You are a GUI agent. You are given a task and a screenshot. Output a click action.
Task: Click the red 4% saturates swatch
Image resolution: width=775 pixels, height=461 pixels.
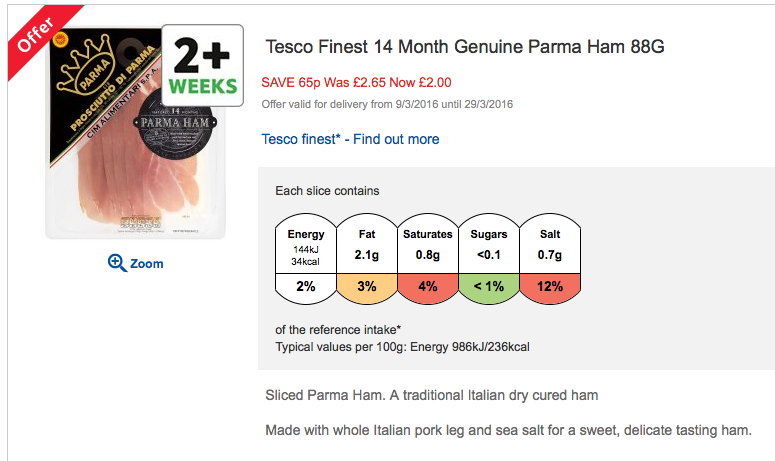point(428,286)
